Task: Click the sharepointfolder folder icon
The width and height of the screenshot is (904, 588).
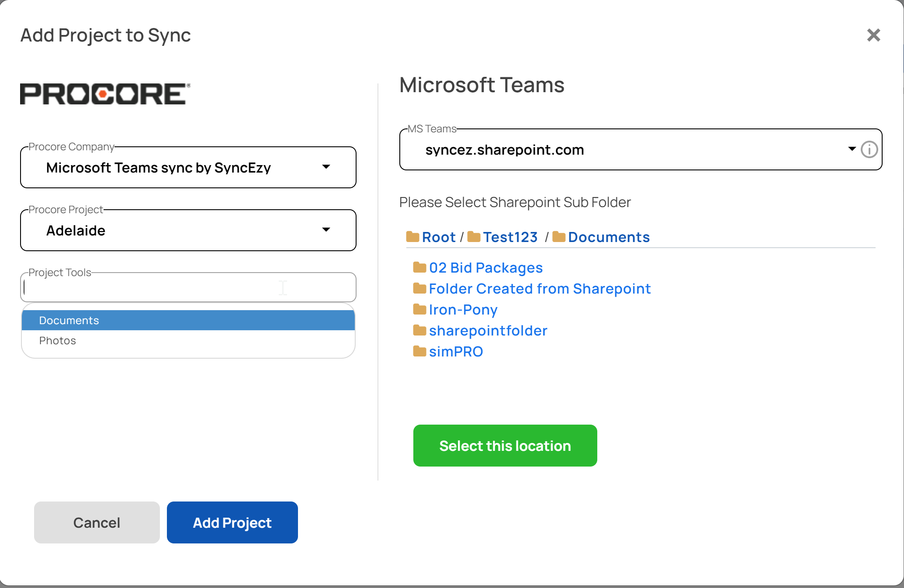Action: (419, 330)
